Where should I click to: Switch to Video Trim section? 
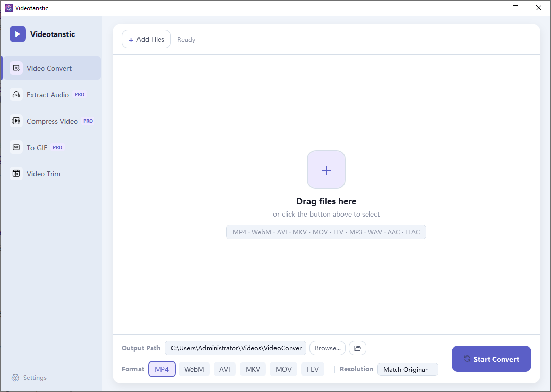coord(52,173)
